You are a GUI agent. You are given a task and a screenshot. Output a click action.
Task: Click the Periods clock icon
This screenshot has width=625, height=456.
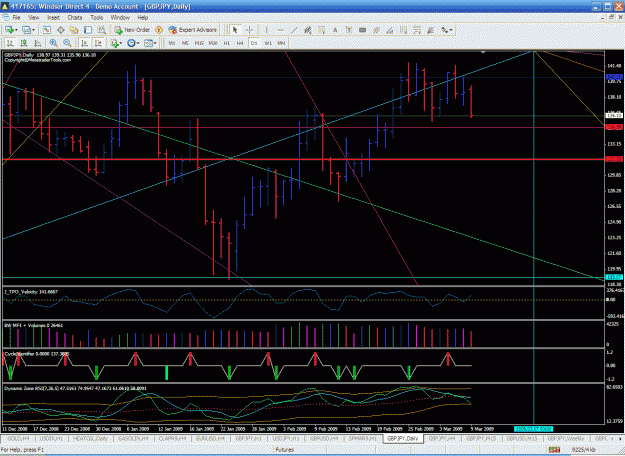coord(131,43)
